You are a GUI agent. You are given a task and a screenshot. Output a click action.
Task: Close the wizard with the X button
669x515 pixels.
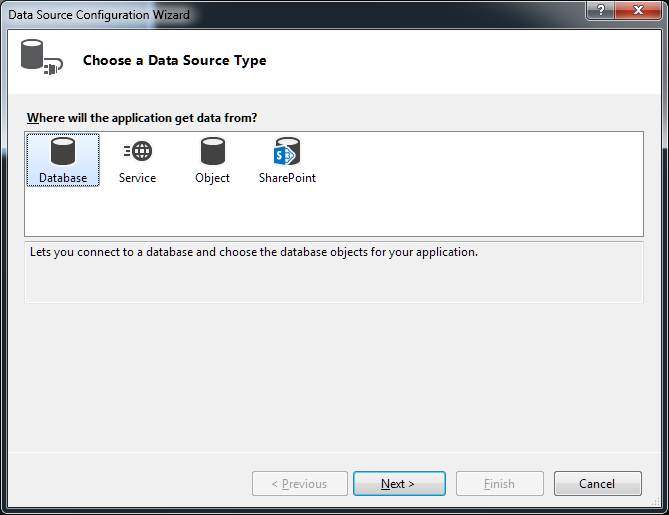638,10
